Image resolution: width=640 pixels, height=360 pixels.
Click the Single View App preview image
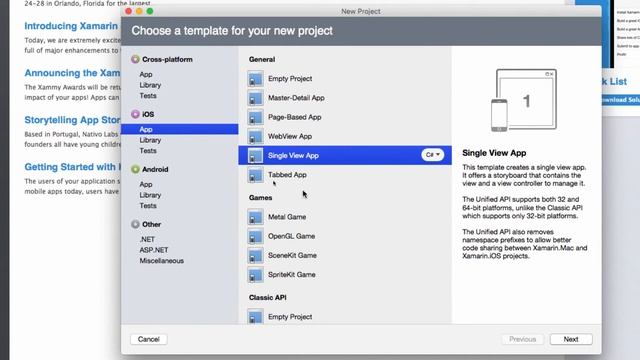[x=524, y=100]
